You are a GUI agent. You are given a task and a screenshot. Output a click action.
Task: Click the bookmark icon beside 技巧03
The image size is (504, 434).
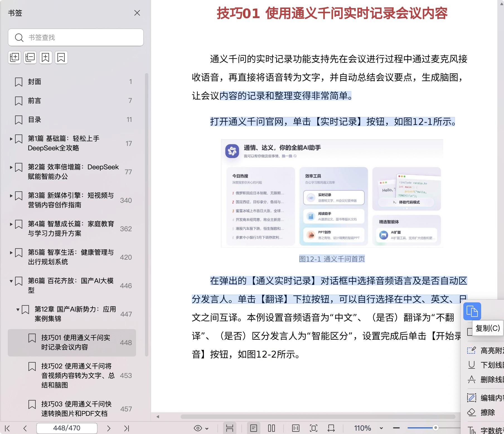tap(32, 404)
